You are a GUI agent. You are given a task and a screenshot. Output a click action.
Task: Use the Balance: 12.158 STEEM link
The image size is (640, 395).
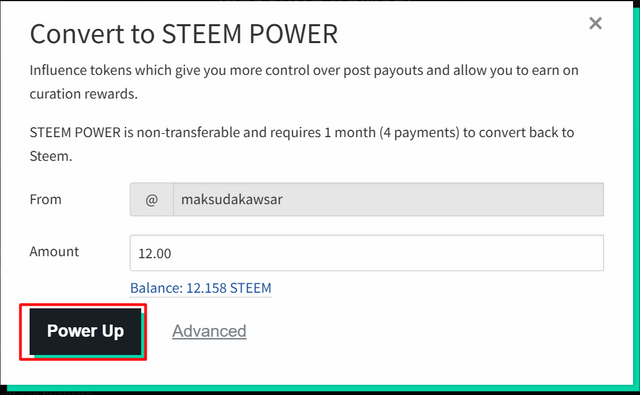point(200,288)
